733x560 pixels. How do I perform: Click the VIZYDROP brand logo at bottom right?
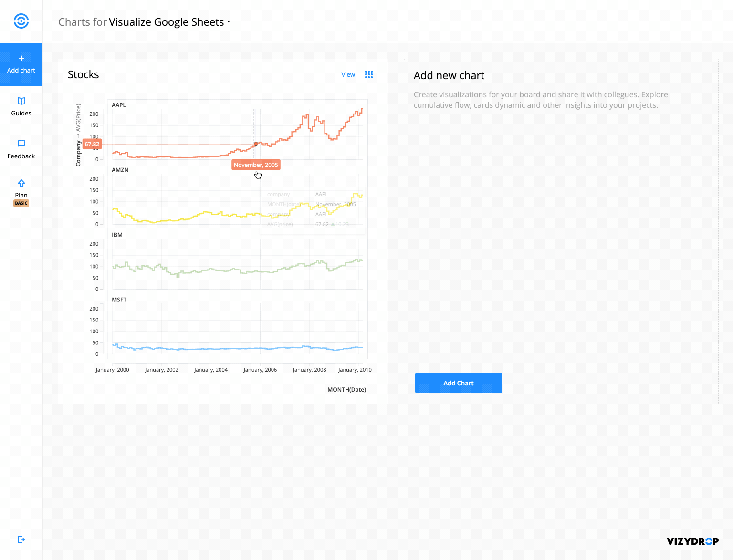point(692,541)
